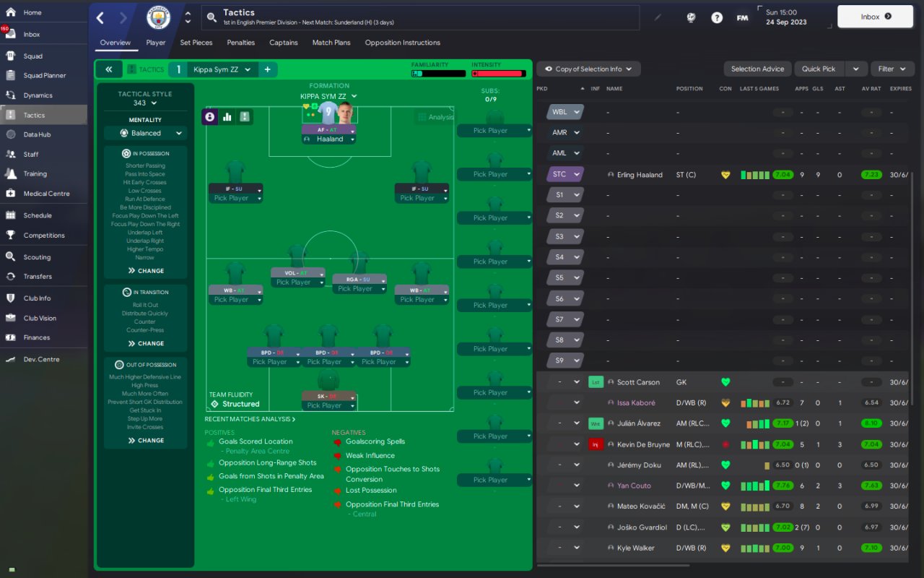This screenshot has height=578, width=924.
Task: Open the Dynamics icon in the sidebar
Action: pyautogui.click(x=10, y=95)
